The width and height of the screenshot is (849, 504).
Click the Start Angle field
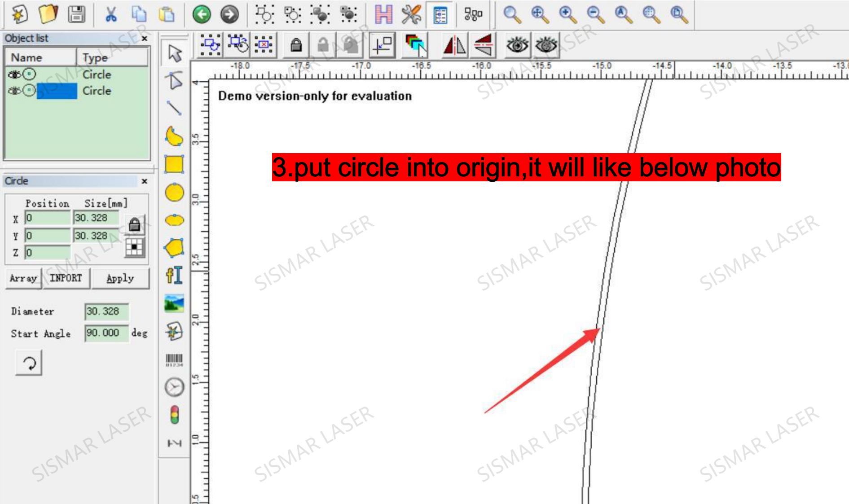click(107, 333)
